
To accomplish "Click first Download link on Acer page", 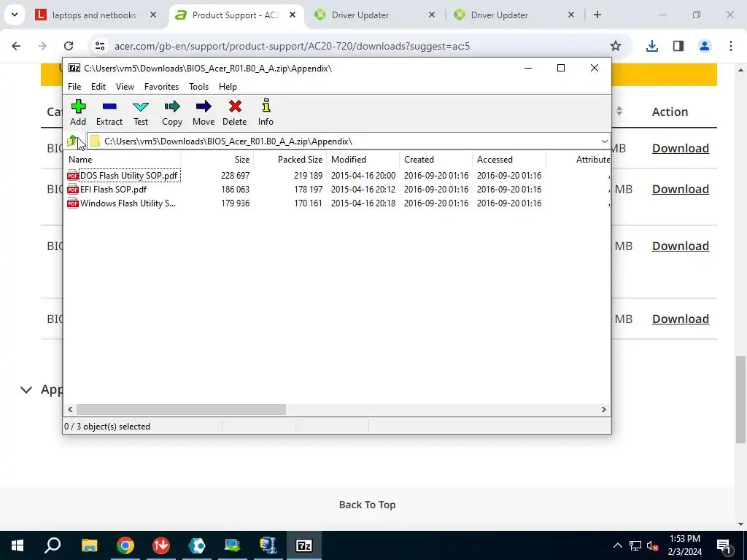I will point(681,148).
